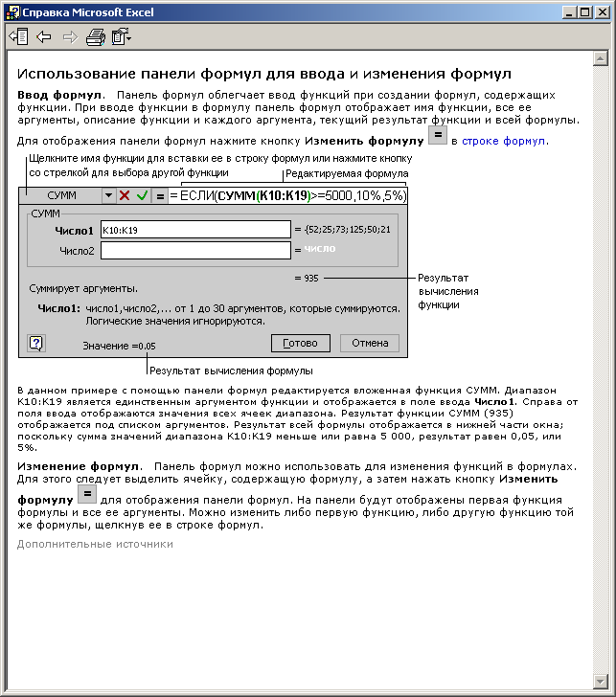Click the Show/Hide navigation pane icon
Image resolution: width=616 pixels, height=697 pixels.
click(18, 36)
